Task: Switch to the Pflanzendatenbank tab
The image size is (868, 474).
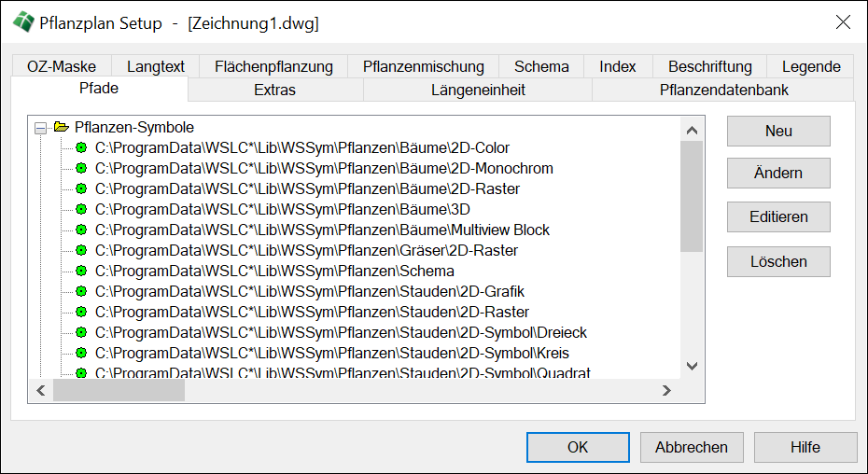Action: click(x=723, y=91)
